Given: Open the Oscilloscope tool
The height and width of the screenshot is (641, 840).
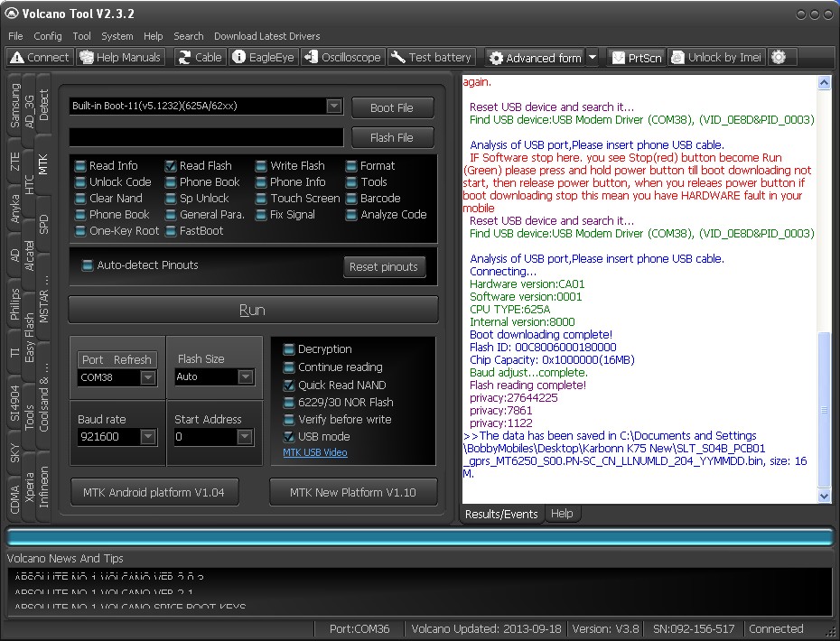Looking at the screenshot, I should tap(342, 57).
